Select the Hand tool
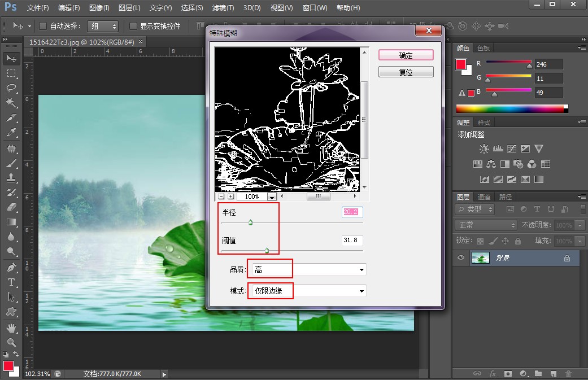The image size is (588, 380). tap(11, 327)
